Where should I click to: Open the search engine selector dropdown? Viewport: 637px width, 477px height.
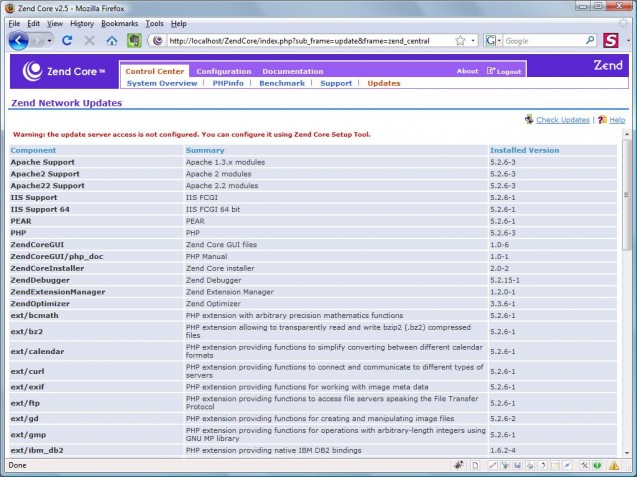click(499, 41)
